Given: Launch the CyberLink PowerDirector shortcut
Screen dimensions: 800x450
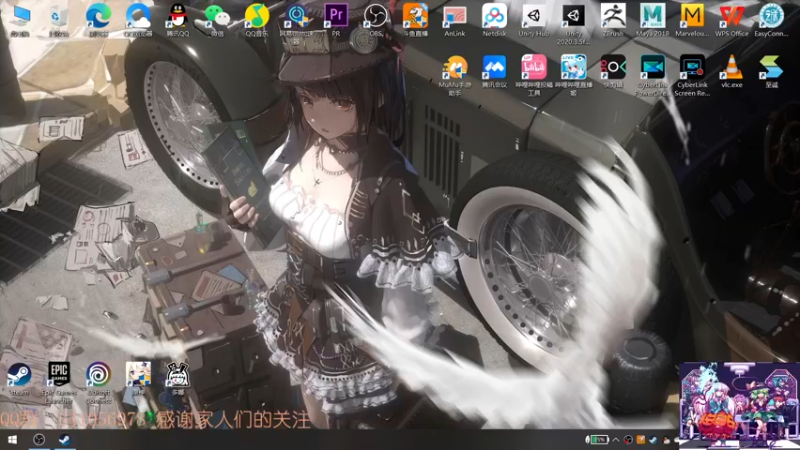Looking at the screenshot, I should click(653, 75).
